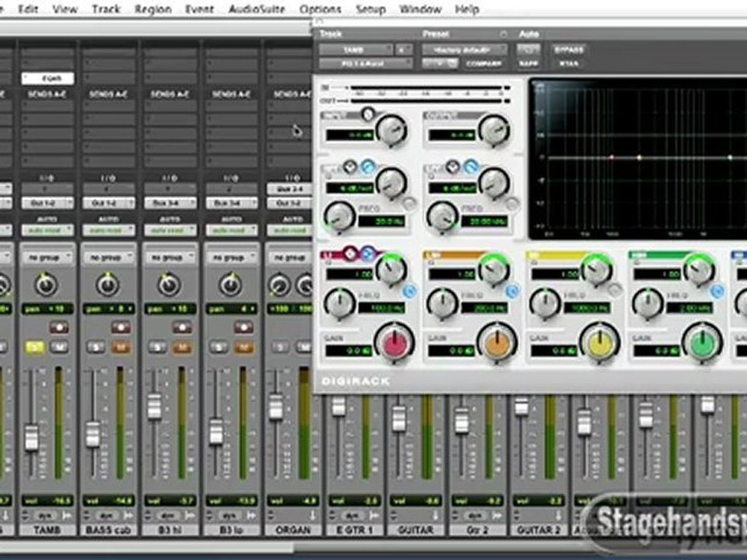Enable the low-pass filter blue icon
747x560 pixels.
coord(471,166)
